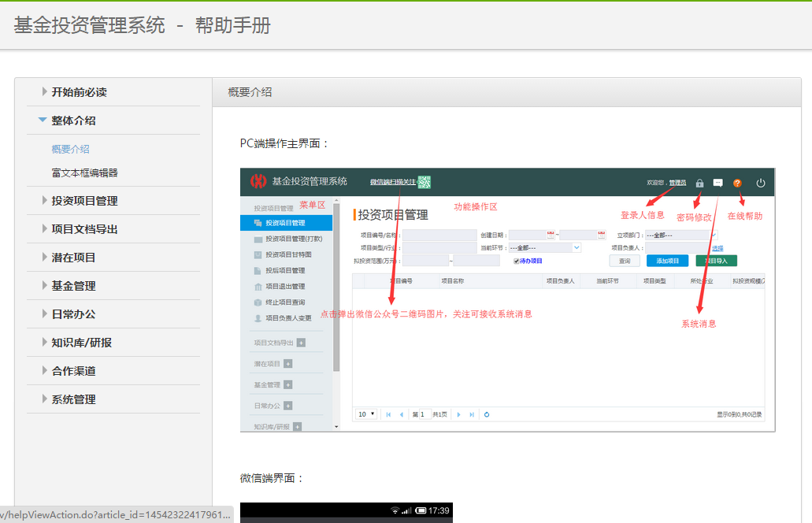Click the power logout icon
The width and height of the screenshot is (812, 523).
(x=760, y=183)
